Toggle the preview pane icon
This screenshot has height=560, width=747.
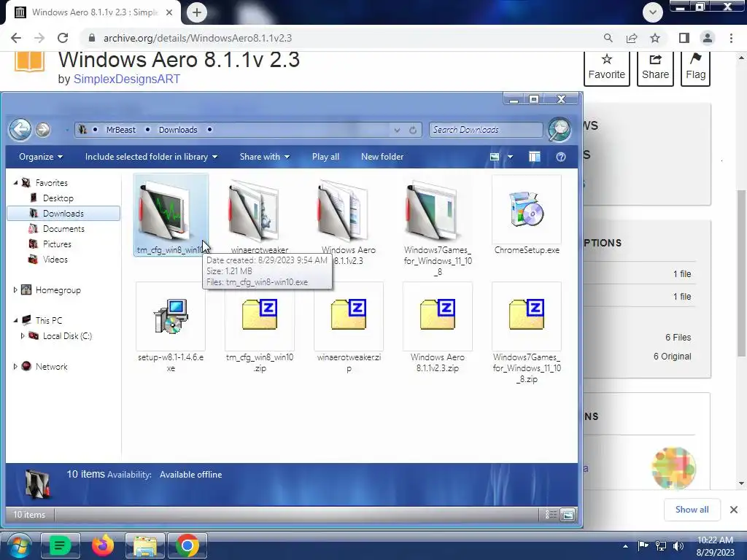point(535,157)
